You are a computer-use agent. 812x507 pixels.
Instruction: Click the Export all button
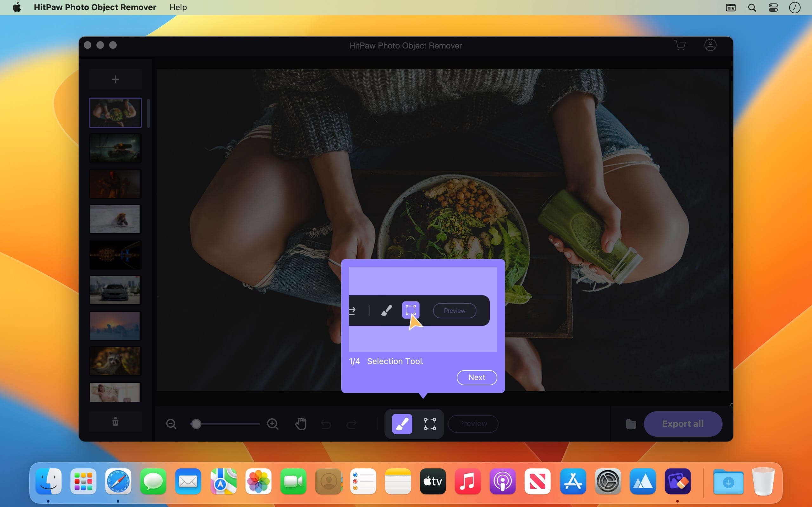(x=683, y=423)
